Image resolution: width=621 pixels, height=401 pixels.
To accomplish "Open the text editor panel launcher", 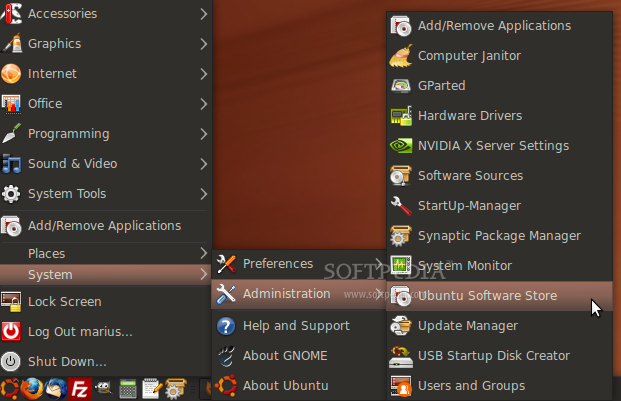I will [x=152, y=389].
